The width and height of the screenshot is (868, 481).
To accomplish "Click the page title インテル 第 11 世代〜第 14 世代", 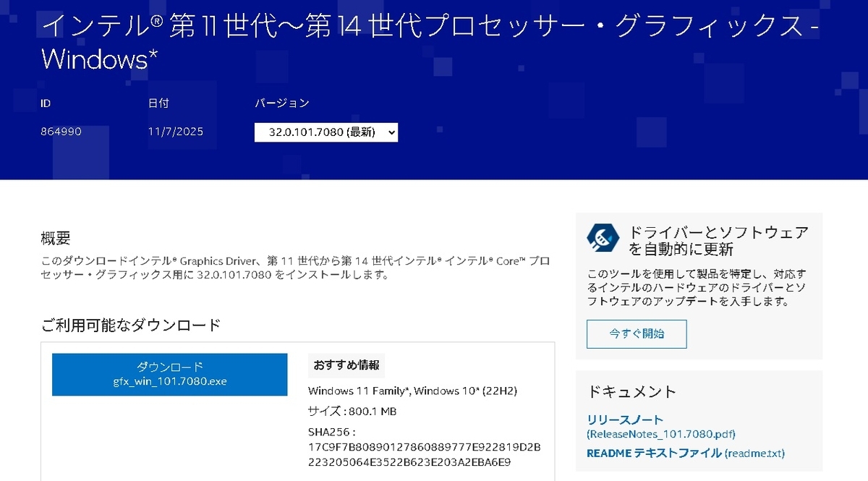I will click(x=431, y=42).
